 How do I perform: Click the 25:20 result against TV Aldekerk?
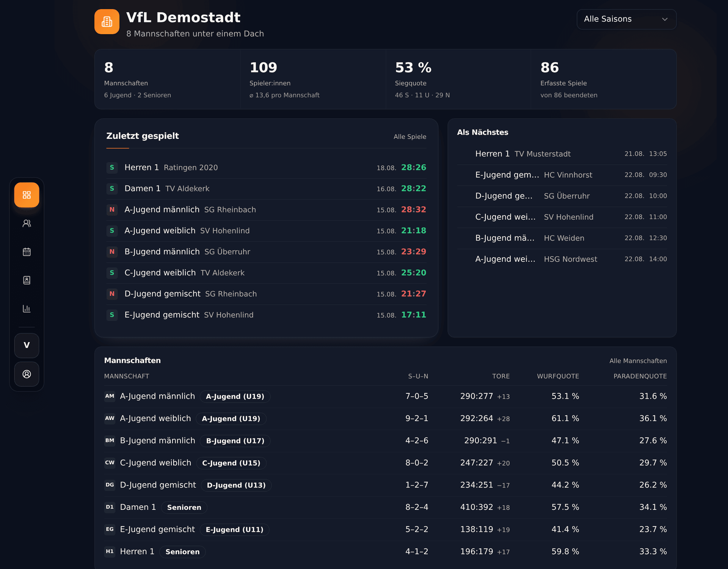(414, 273)
